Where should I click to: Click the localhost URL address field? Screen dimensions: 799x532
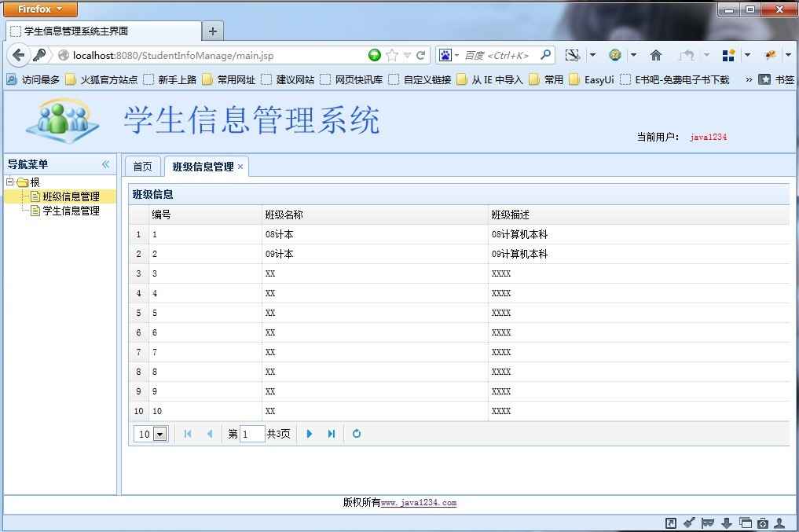(219, 55)
